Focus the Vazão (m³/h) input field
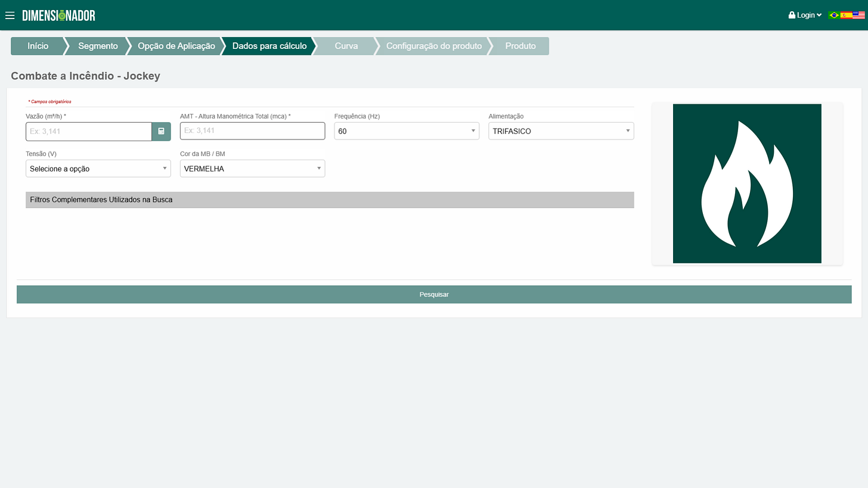Viewport: 868px width, 488px height. (x=89, y=131)
